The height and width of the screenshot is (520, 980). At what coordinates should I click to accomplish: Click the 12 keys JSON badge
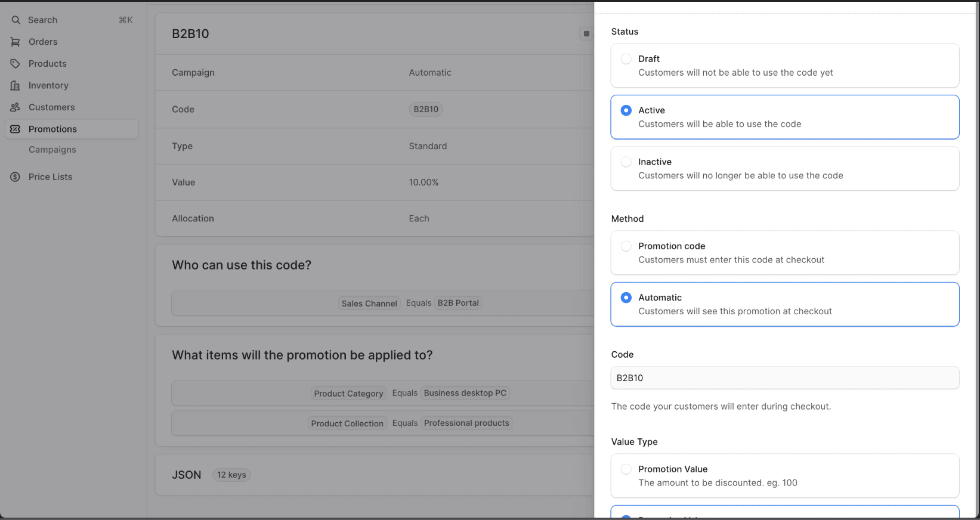pyautogui.click(x=231, y=475)
